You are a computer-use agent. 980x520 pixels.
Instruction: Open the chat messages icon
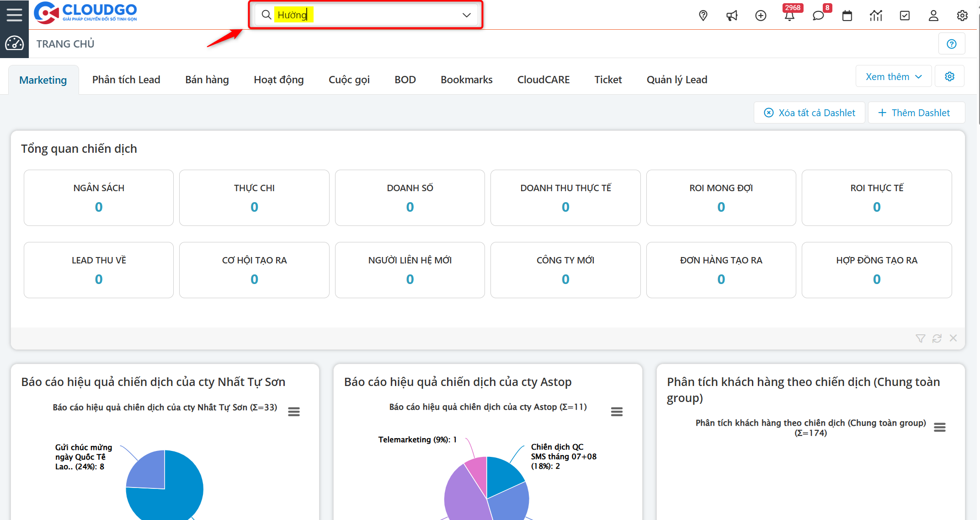click(x=818, y=16)
